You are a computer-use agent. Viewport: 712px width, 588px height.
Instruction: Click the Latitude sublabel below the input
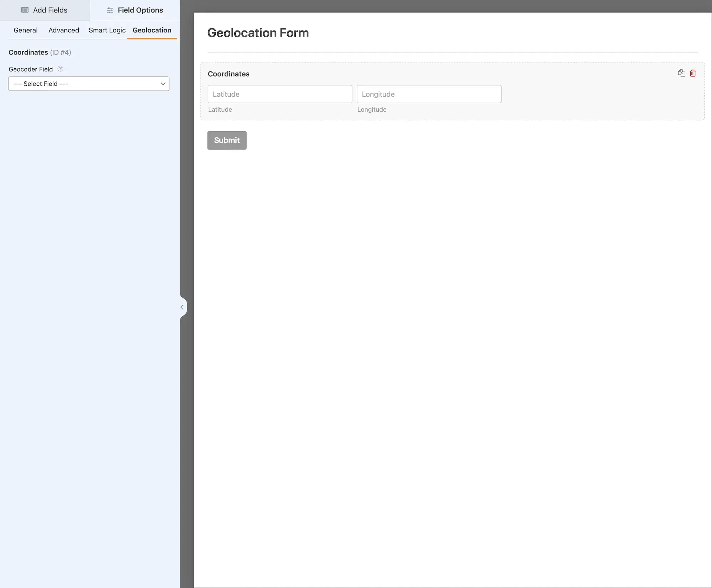[x=220, y=110]
